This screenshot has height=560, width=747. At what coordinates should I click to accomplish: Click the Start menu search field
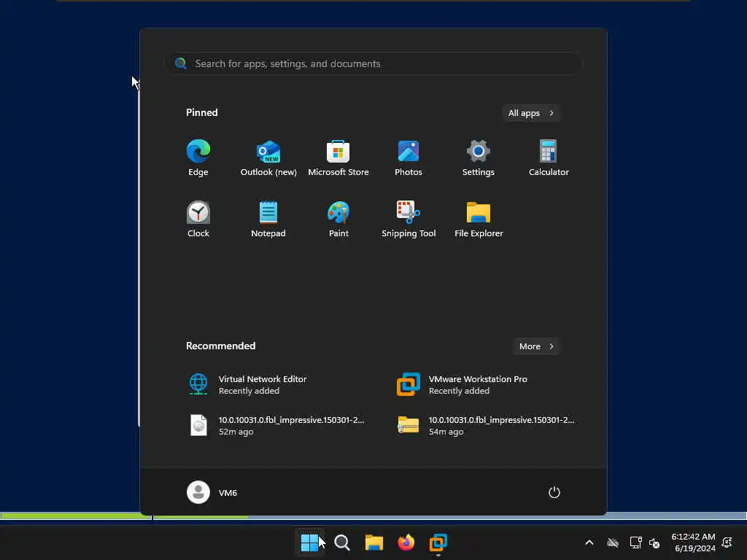[x=373, y=63]
